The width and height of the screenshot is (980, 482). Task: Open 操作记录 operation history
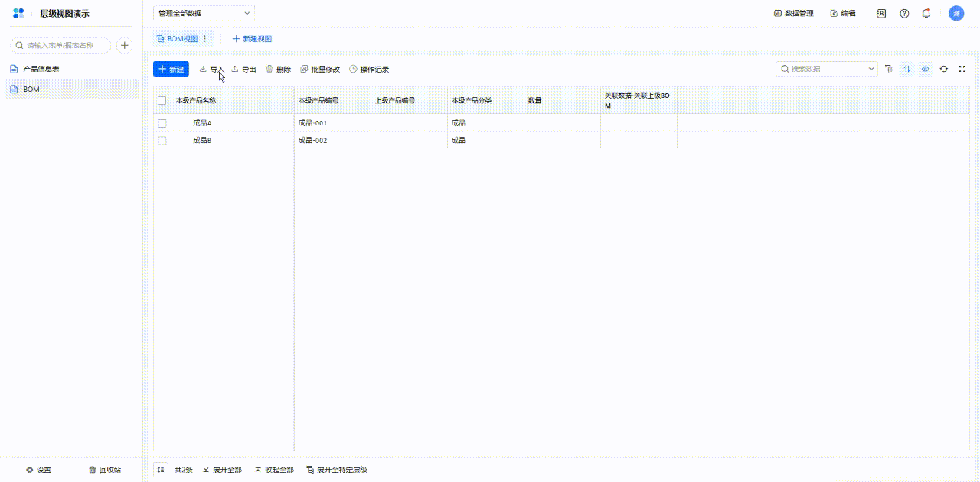pyautogui.click(x=369, y=69)
